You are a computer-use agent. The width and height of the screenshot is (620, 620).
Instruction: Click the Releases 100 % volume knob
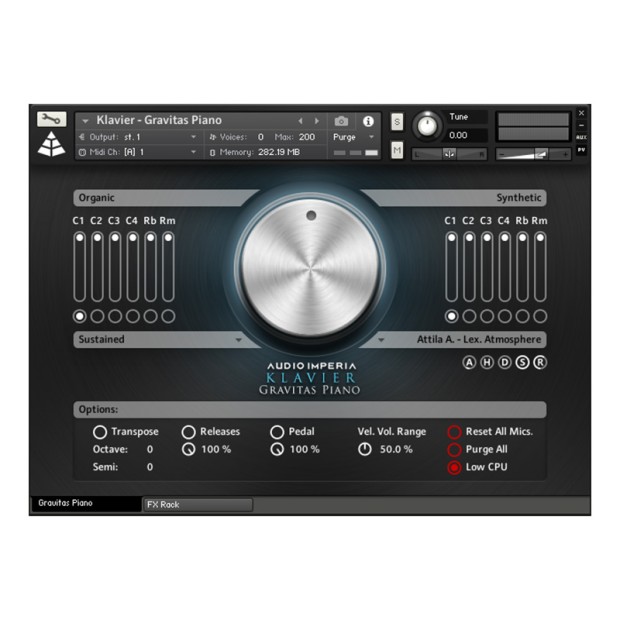tap(188, 450)
